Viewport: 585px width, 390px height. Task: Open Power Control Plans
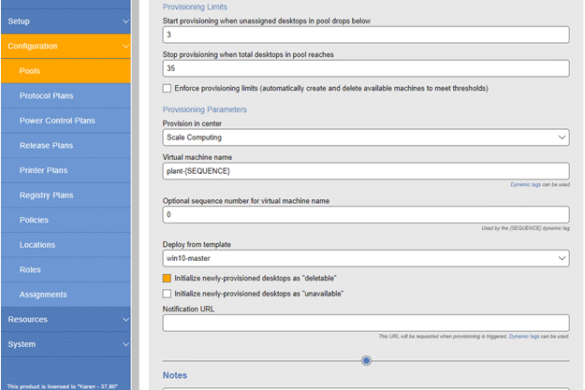(x=66, y=121)
